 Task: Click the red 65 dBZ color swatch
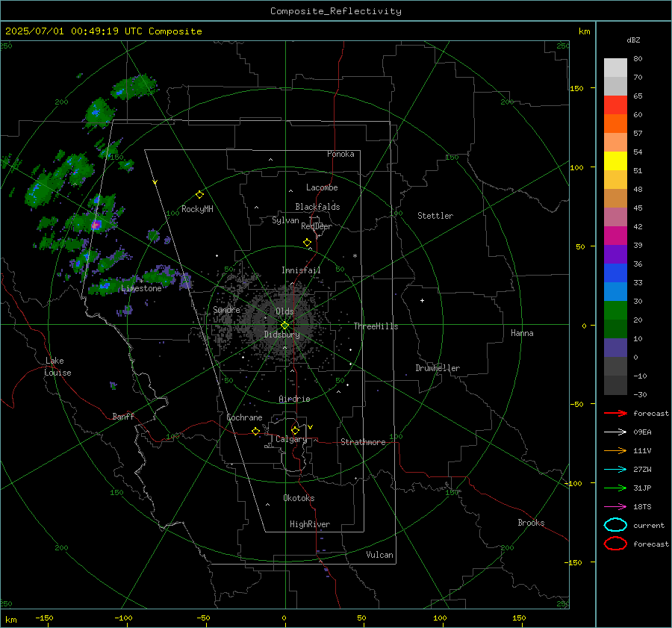(615, 105)
